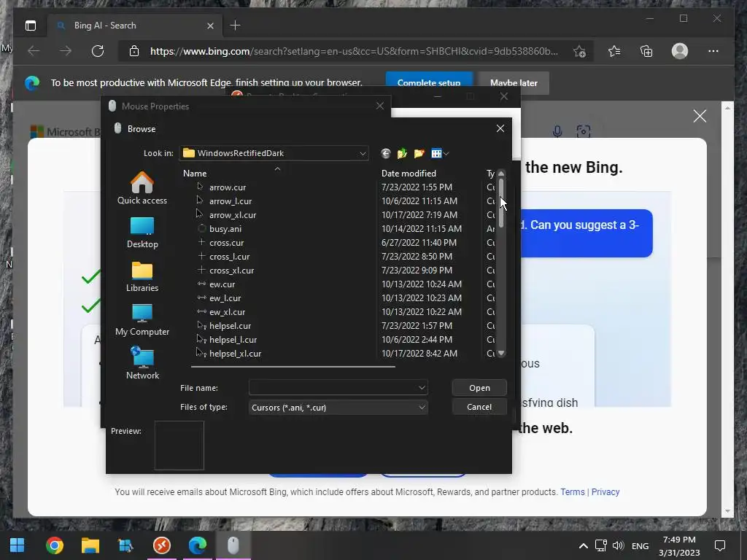Image resolution: width=747 pixels, height=560 pixels.
Task: Select helpsel.cur file
Action: click(x=230, y=325)
